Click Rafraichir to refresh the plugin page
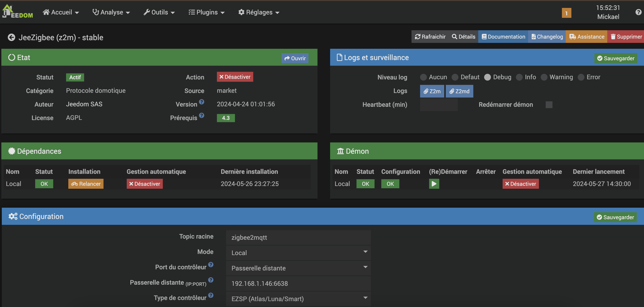The image size is (644, 307). pos(430,37)
